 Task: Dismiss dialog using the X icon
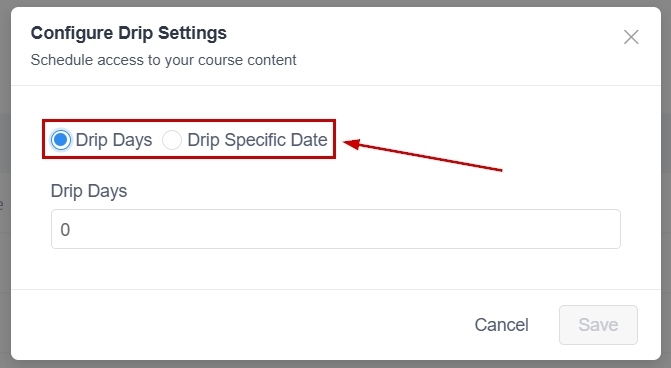[x=631, y=37]
